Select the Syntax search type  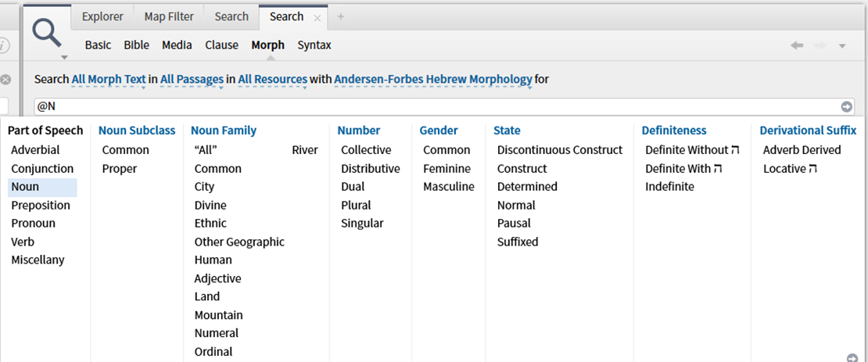[x=314, y=45]
